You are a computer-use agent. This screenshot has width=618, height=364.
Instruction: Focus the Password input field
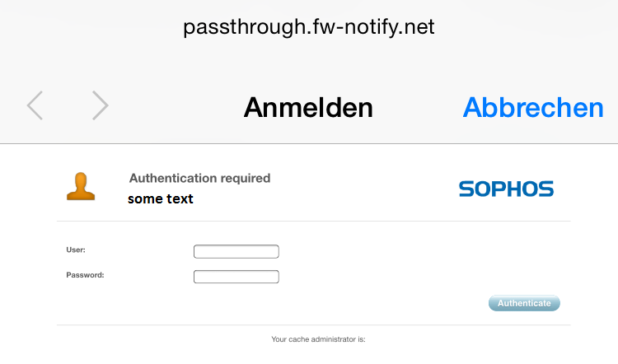pos(236,277)
